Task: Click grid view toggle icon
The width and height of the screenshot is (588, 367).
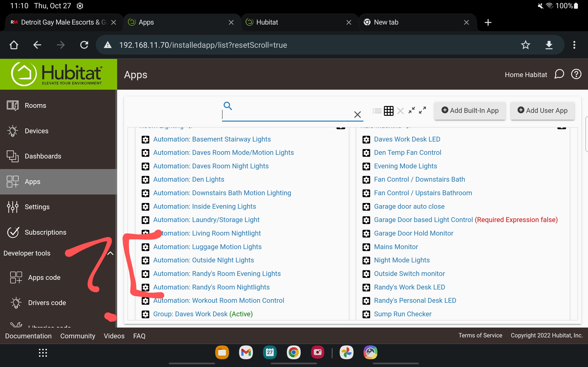Action: pyautogui.click(x=388, y=111)
